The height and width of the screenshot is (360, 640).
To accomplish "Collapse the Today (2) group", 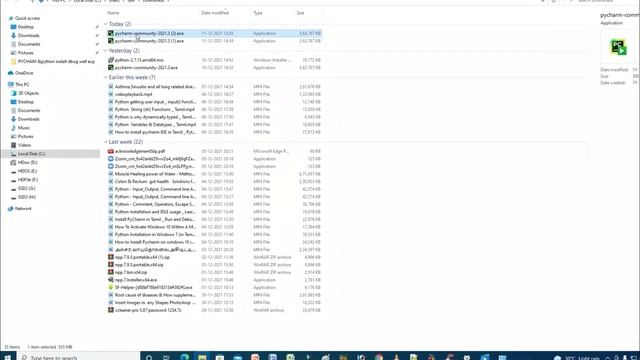I will pyautogui.click(x=106, y=24).
